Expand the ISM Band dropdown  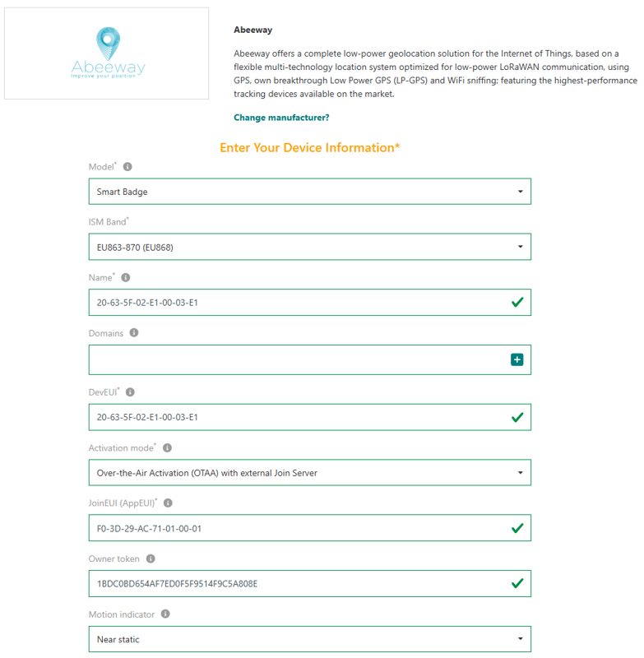pos(309,247)
